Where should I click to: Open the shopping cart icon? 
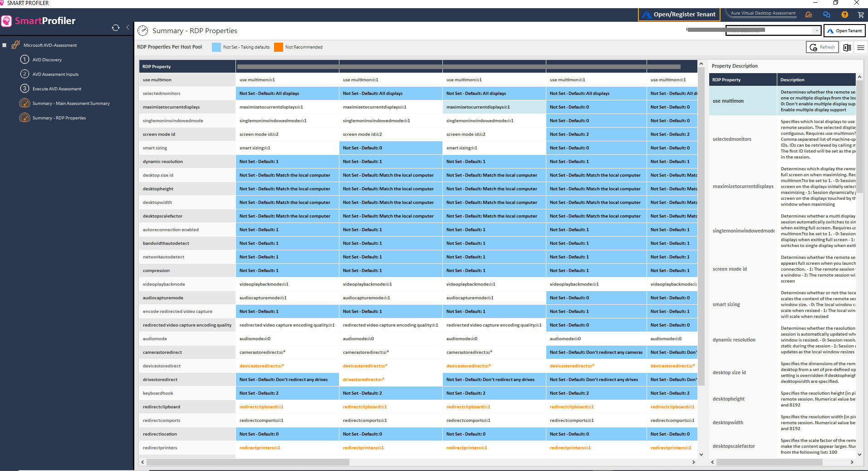click(x=861, y=15)
